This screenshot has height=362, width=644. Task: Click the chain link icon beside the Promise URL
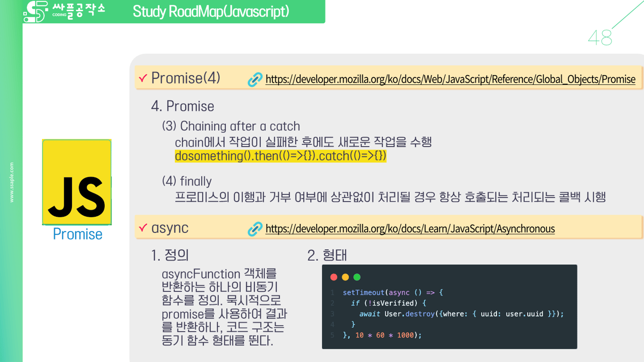[255, 80]
